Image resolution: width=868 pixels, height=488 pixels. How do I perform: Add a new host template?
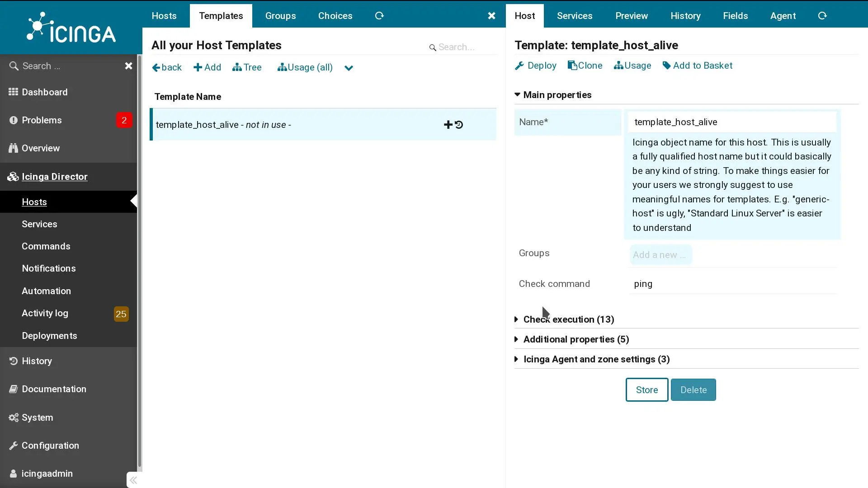pos(207,67)
